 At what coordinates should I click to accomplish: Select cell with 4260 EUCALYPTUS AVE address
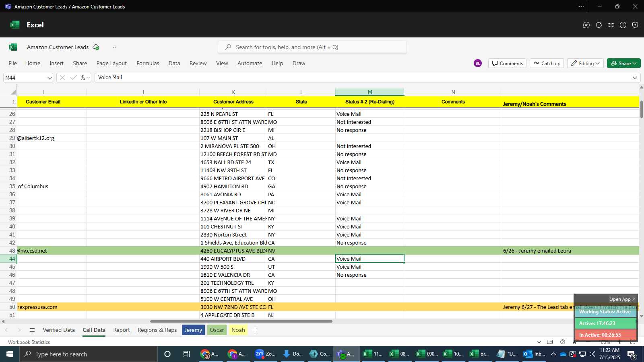coord(233,251)
